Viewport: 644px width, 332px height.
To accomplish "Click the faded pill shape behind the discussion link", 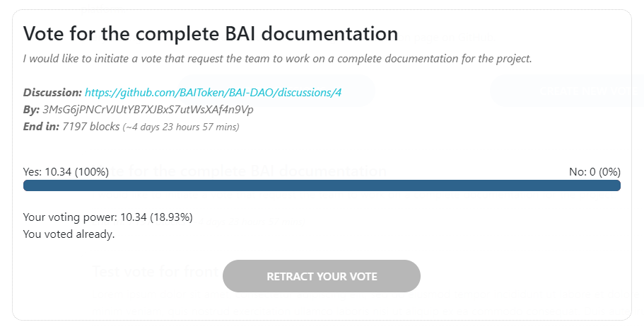I will tap(364, 91).
